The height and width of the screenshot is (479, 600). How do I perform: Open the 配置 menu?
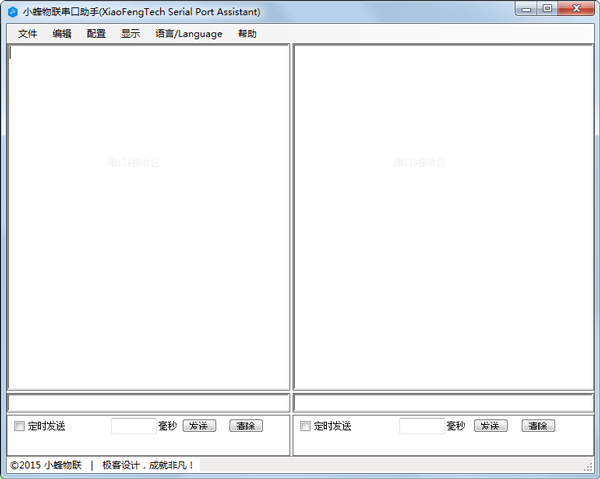(96, 34)
